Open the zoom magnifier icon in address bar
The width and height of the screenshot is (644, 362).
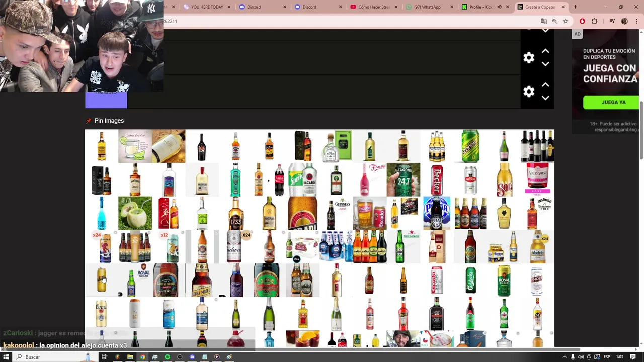click(554, 21)
